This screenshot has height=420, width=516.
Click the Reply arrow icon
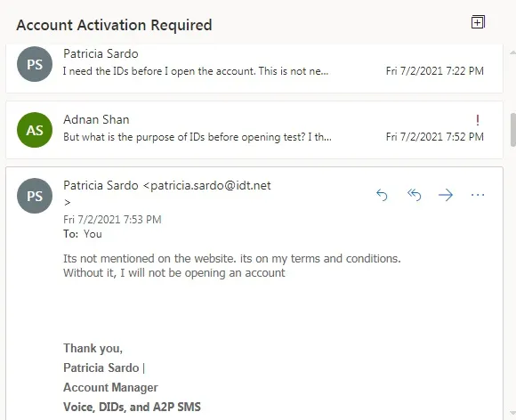click(382, 195)
